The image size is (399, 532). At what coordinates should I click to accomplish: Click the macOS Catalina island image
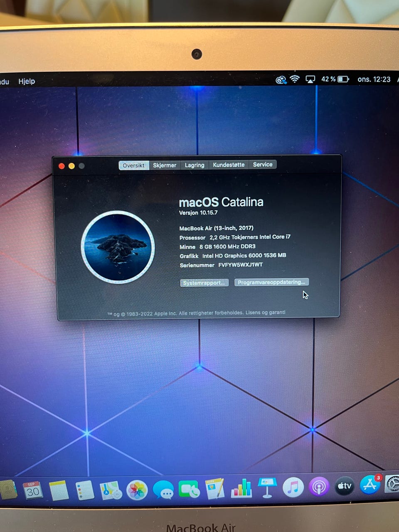(x=118, y=247)
